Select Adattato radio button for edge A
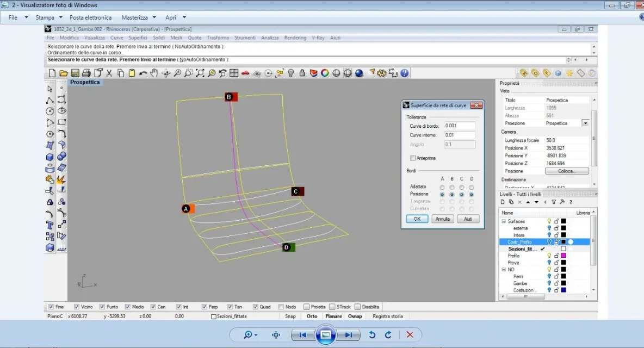The image size is (644, 348). coord(442,187)
